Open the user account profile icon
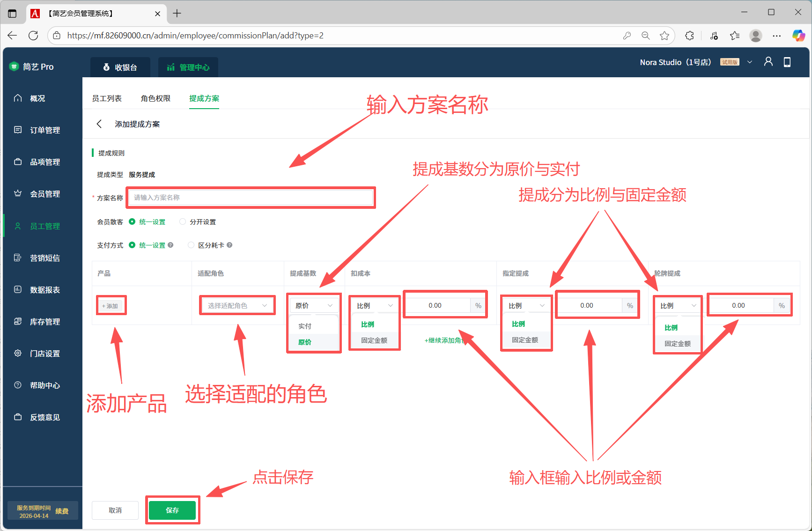The image size is (812, 531). coord(768,62)
